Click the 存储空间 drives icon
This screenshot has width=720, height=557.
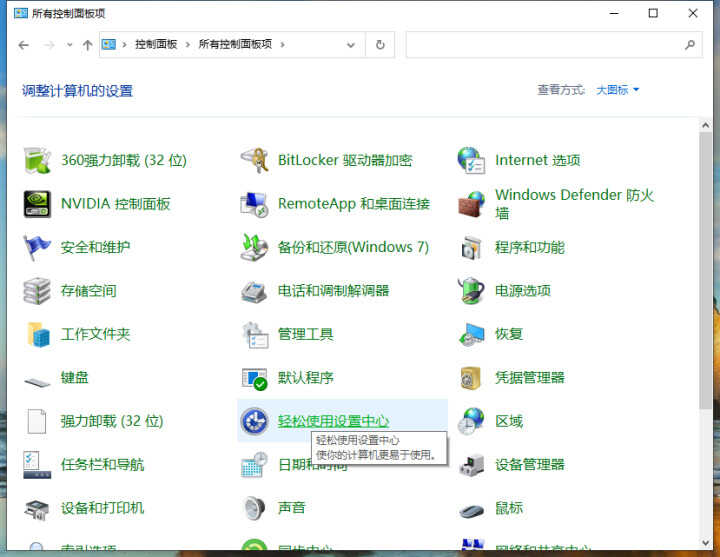(x=37, y=291)
